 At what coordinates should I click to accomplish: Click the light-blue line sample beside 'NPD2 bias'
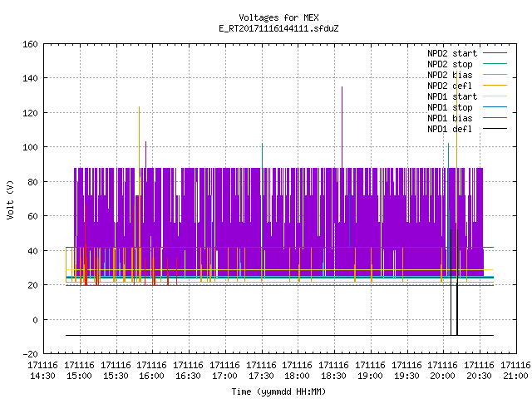(x=495, y=75)
